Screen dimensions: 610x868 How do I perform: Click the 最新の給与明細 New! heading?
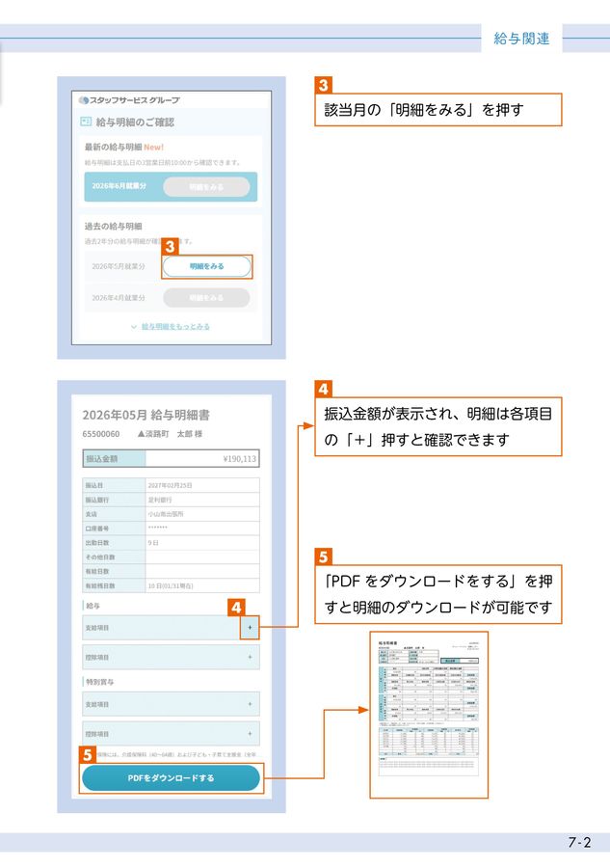pos(124,148)
